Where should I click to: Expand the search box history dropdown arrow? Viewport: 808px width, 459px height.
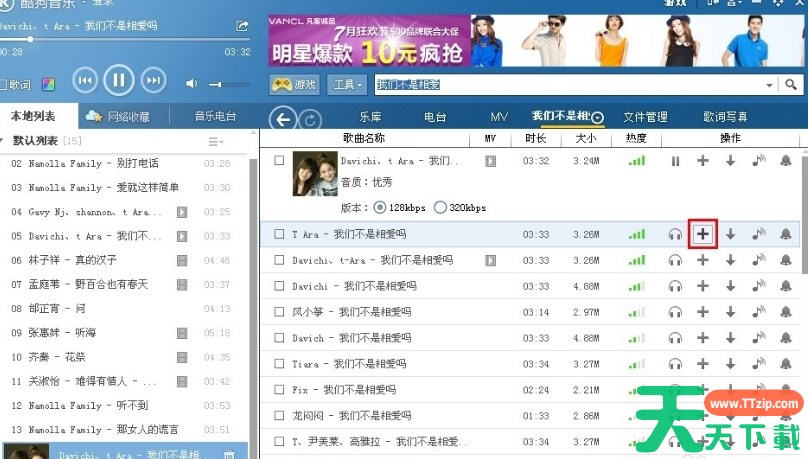tap(770, 85)
